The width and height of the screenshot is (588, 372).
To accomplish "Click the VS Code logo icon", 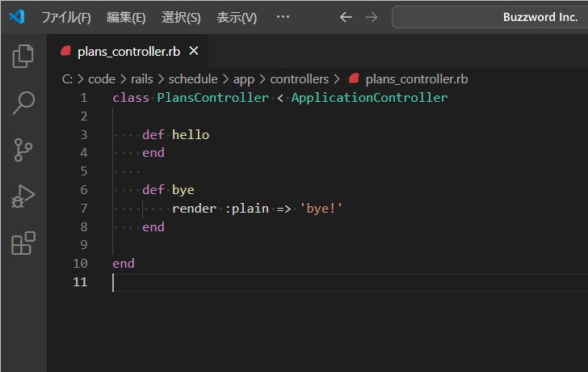I will coord(17,17).
